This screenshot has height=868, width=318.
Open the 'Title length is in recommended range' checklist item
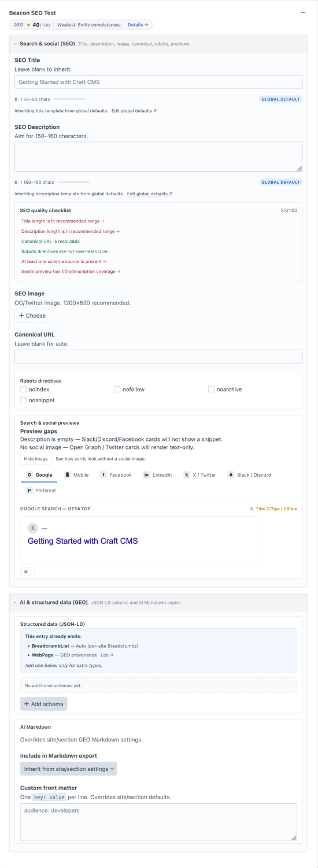tap(63, 221)
